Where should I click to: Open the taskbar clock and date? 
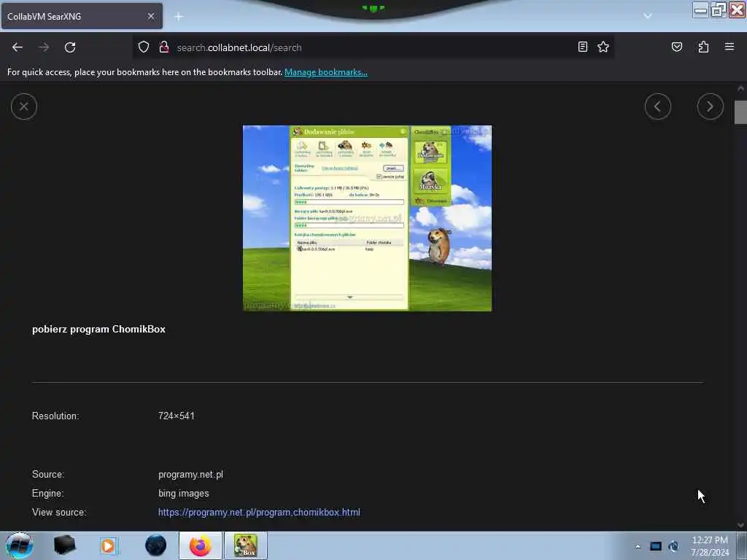point(710,546)
